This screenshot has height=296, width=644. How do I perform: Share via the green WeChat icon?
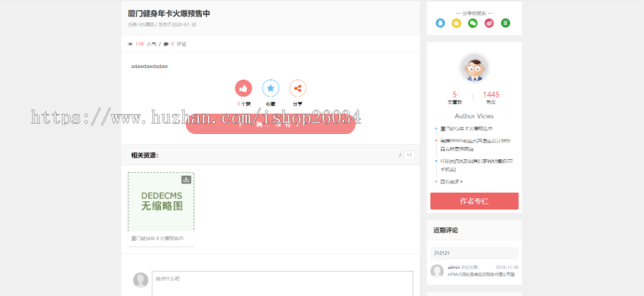point(473,23)
